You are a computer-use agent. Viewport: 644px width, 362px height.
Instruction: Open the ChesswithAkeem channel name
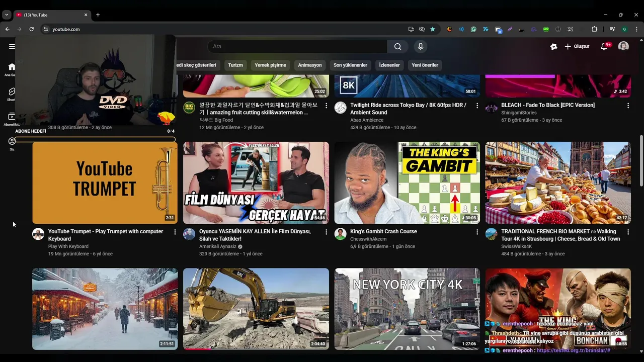(368, 239)
